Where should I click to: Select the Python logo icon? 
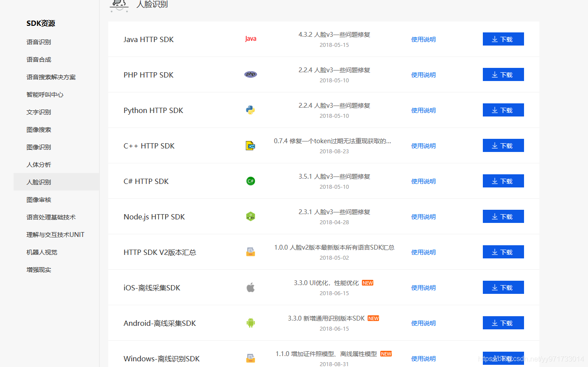(x=250, y=110)
